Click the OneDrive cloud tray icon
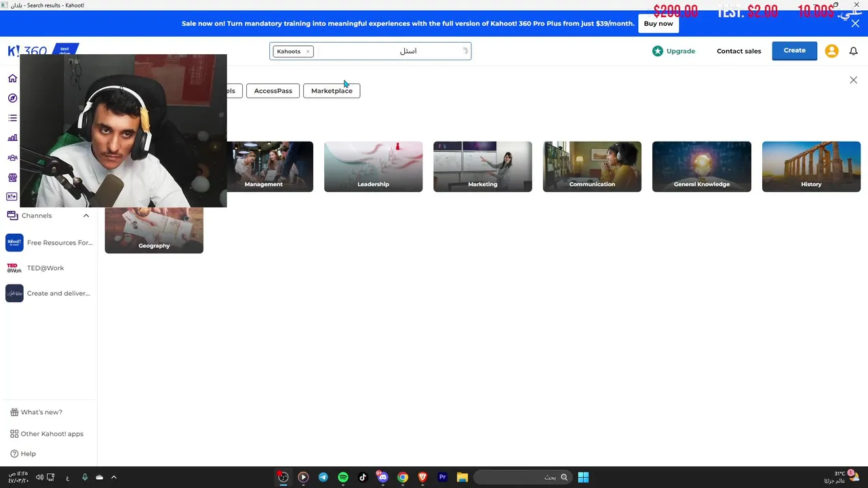The image size is (868, 488). 100,477
